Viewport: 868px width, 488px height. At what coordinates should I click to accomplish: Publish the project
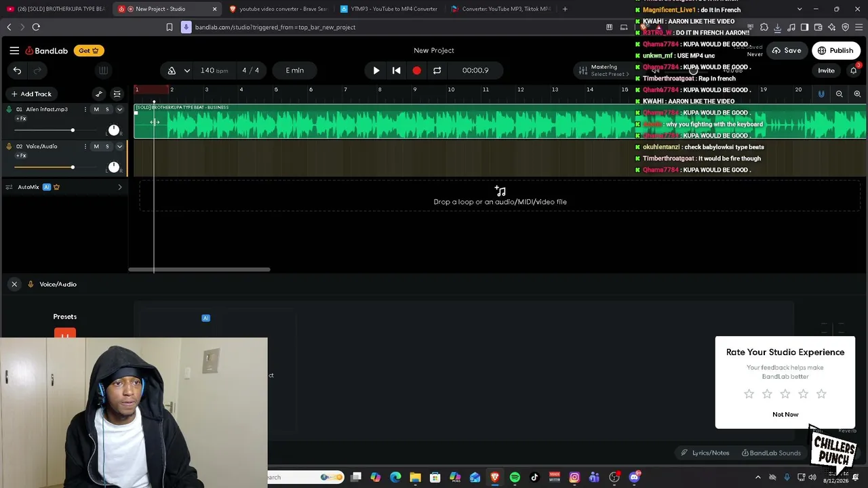tap(835, 50)
